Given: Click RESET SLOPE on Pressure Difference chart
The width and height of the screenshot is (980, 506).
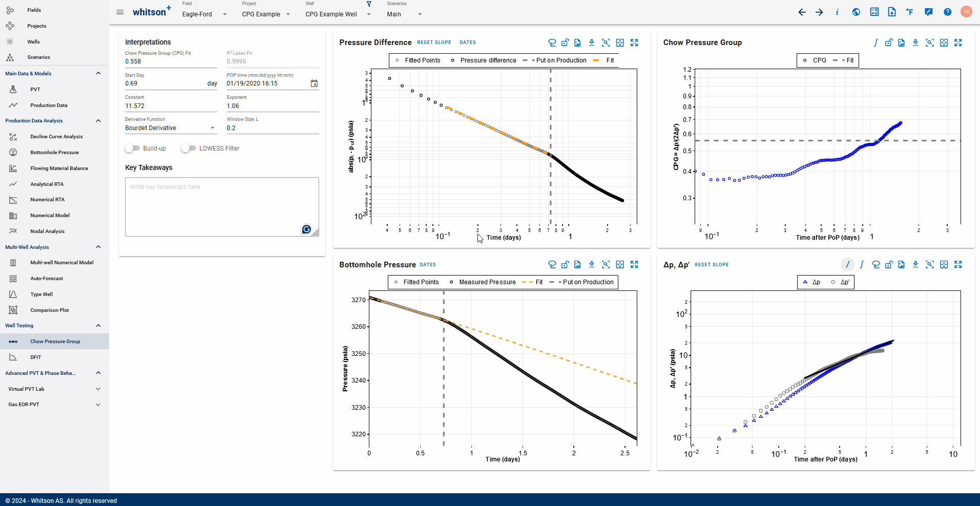Looking at the screenshot, I should point(434,43).
